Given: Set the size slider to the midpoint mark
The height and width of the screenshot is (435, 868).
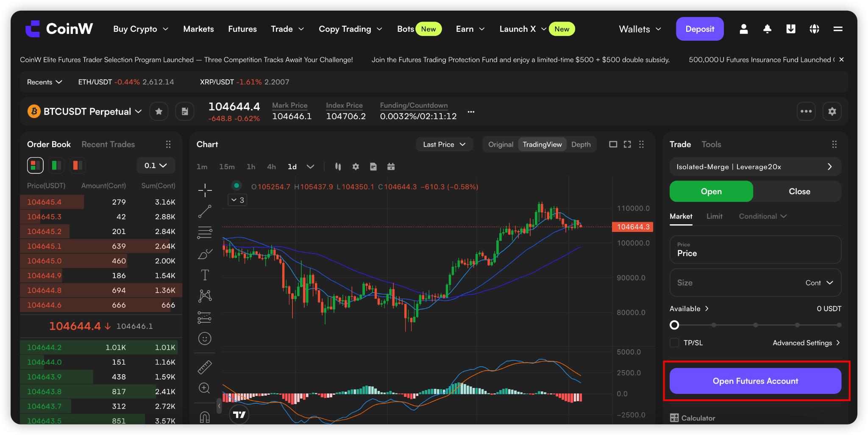Looking at the screenshot, I should [x=756, y=325].
